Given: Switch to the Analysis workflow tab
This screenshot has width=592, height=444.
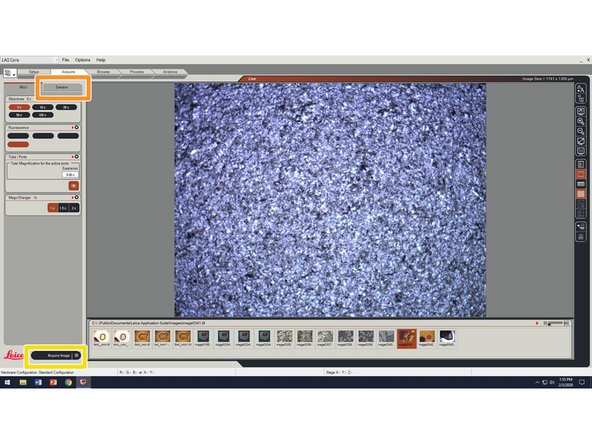Looking at the screenshot, I should click(170, 72).
